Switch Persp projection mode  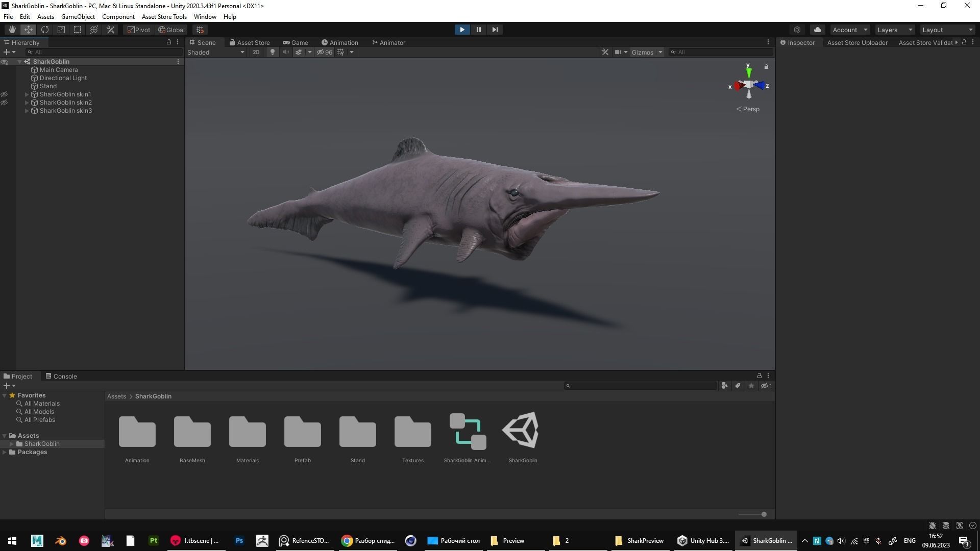[748, 109]
